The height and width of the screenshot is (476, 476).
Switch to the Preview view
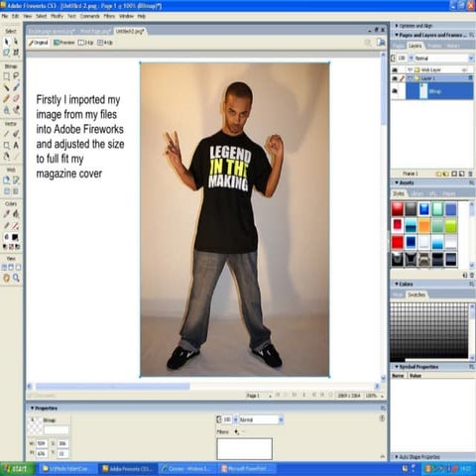tap(64, 43)
